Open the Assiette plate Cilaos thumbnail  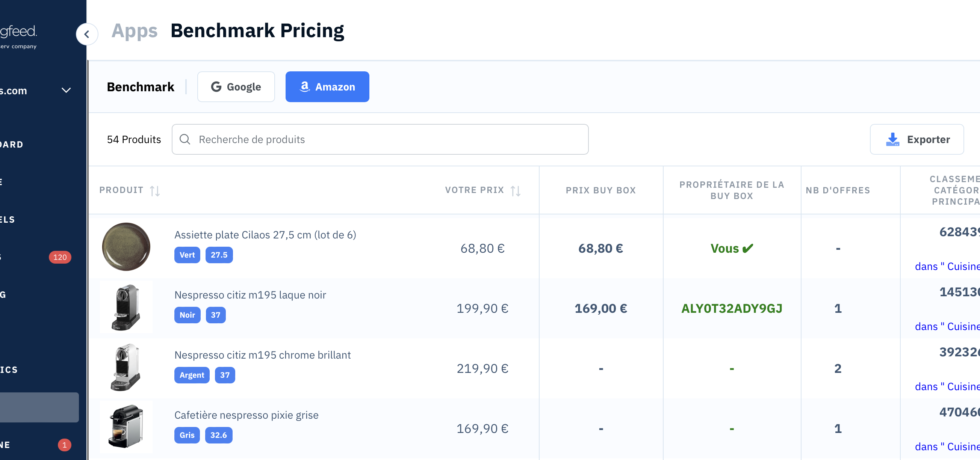pyautogui.click(x=126, y=247)
